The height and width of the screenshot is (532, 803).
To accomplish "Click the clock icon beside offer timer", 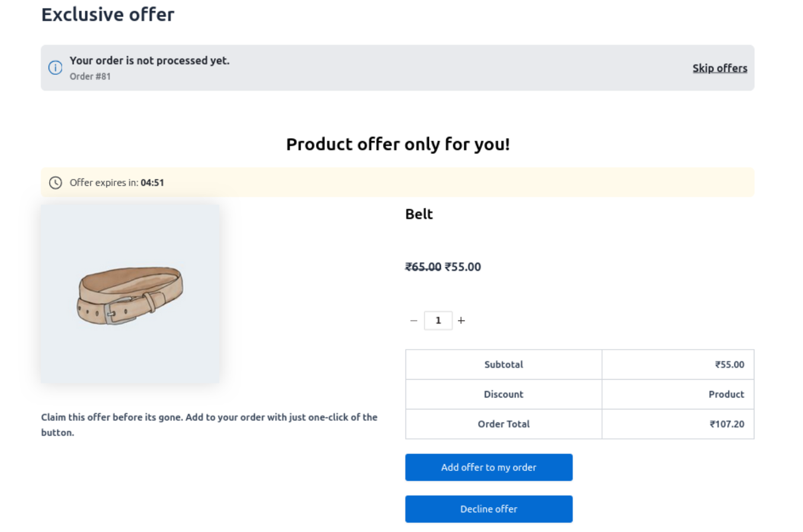I will click(x=55, y=182).
